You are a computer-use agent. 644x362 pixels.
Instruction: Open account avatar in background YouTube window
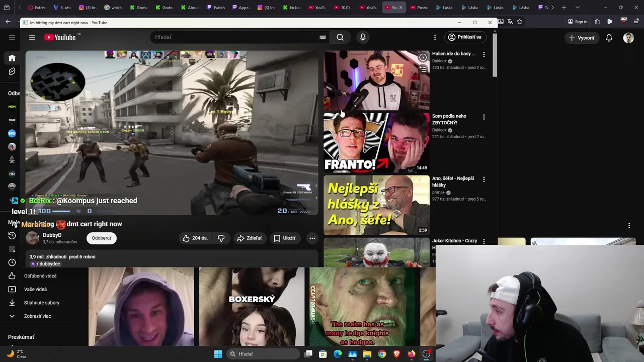[628, 38]
